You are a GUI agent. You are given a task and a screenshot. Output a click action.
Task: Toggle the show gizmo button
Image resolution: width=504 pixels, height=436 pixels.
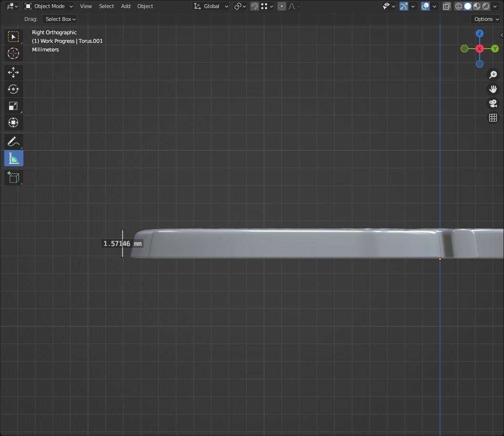click(x=404, y=6)
